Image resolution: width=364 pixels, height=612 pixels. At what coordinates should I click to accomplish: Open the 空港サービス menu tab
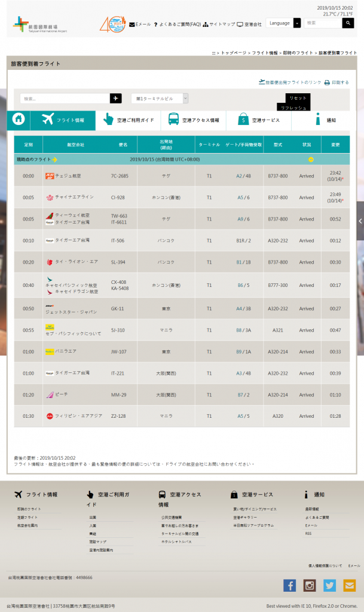click(x=259, y=120)
